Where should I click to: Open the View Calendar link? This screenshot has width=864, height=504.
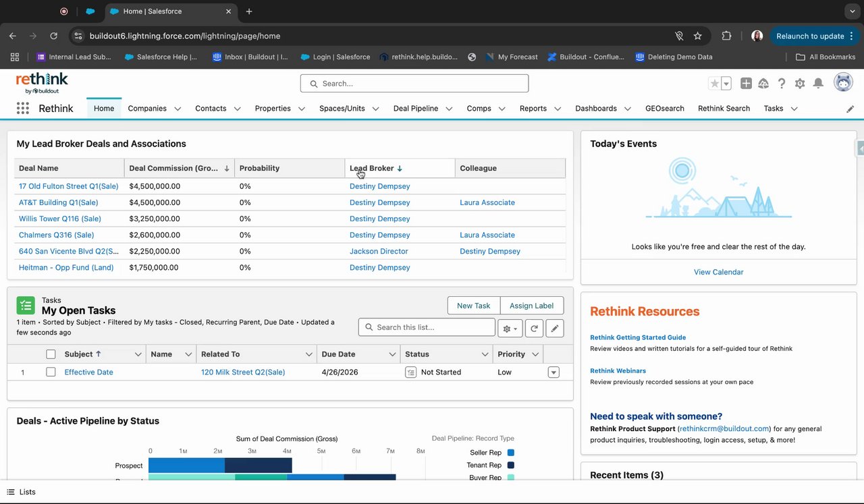pyautogui.click(x=719, y=272)
